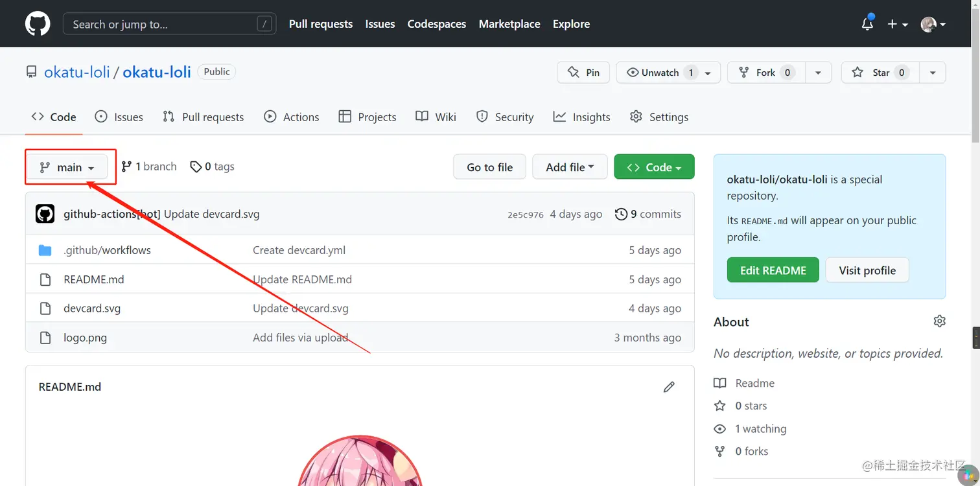This screenshot has width=980, height=486.
Task: Switch to repository Pull requests tab
Action: 204,117
